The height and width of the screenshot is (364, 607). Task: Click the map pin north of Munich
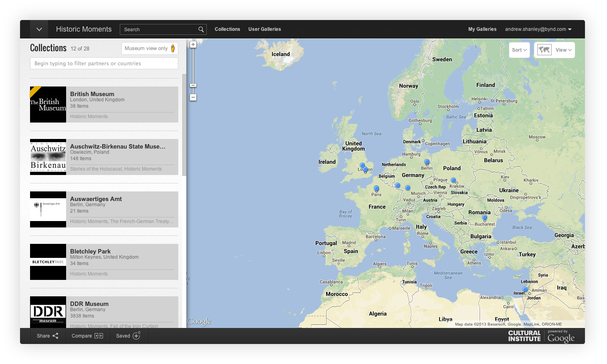(x=408, y=188)
